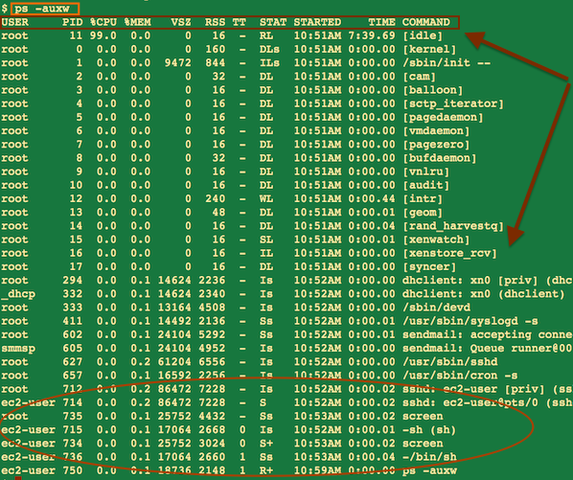Click PID 294 of dhclient priv
573x480 pixels.
72,281
